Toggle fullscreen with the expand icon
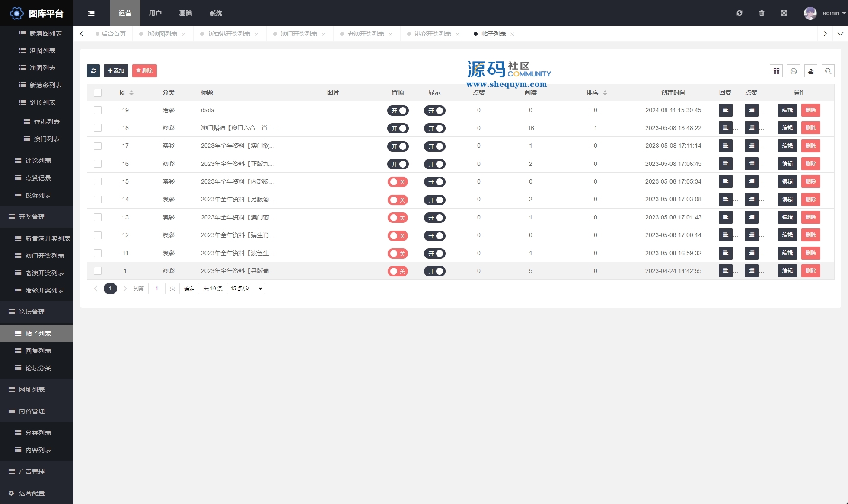This screenshot has width=848, height=504. coord(784,13)
